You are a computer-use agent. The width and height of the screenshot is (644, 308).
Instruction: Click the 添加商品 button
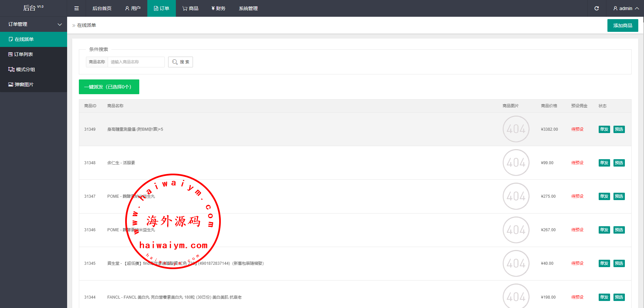click(623, 25)
